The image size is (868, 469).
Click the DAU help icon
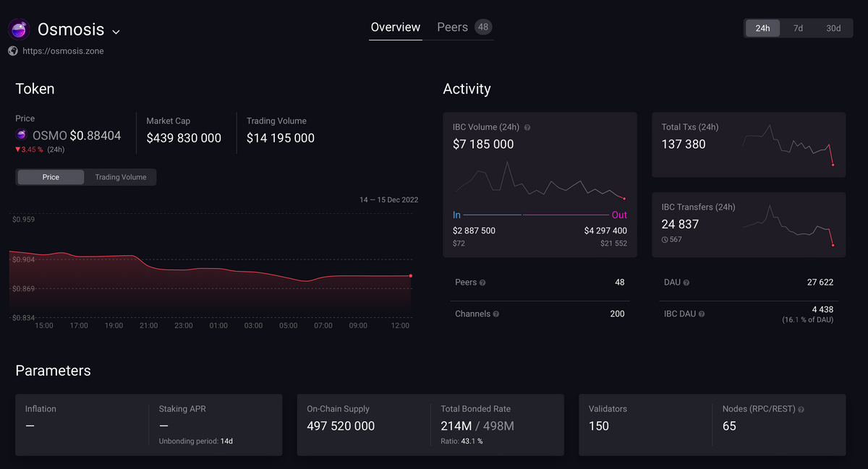point(686,283)
